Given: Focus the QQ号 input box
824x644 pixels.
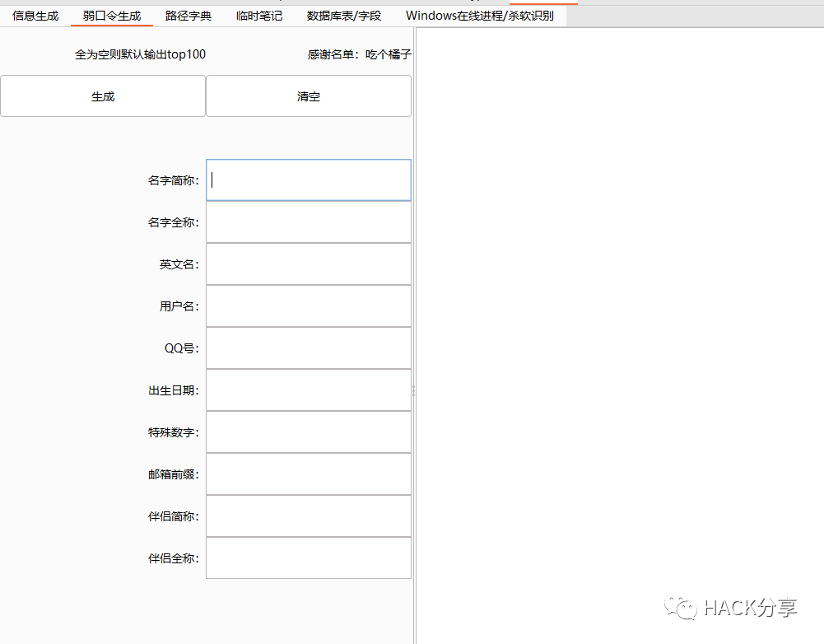Looking at the screenshot, I should click(309, 348).
